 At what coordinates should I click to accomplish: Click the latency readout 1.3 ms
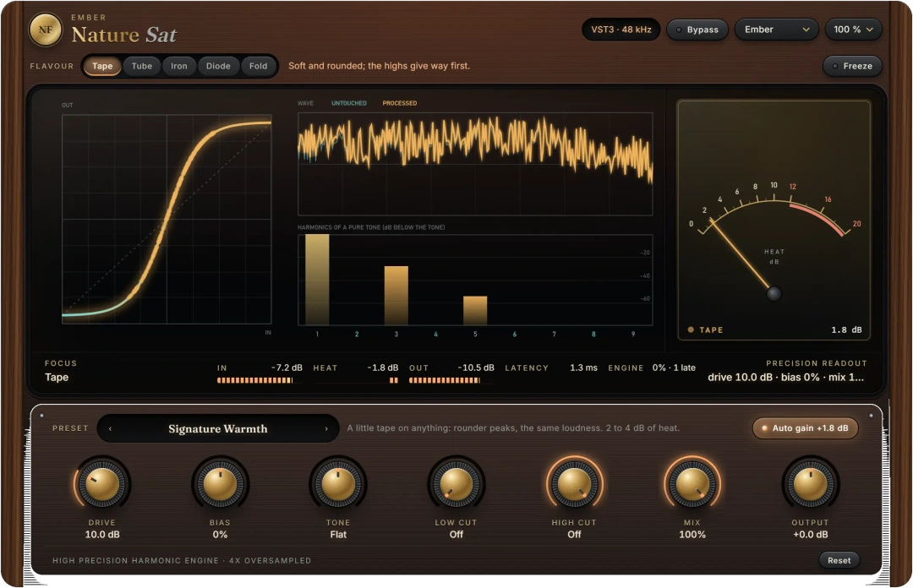coord(583,368)
